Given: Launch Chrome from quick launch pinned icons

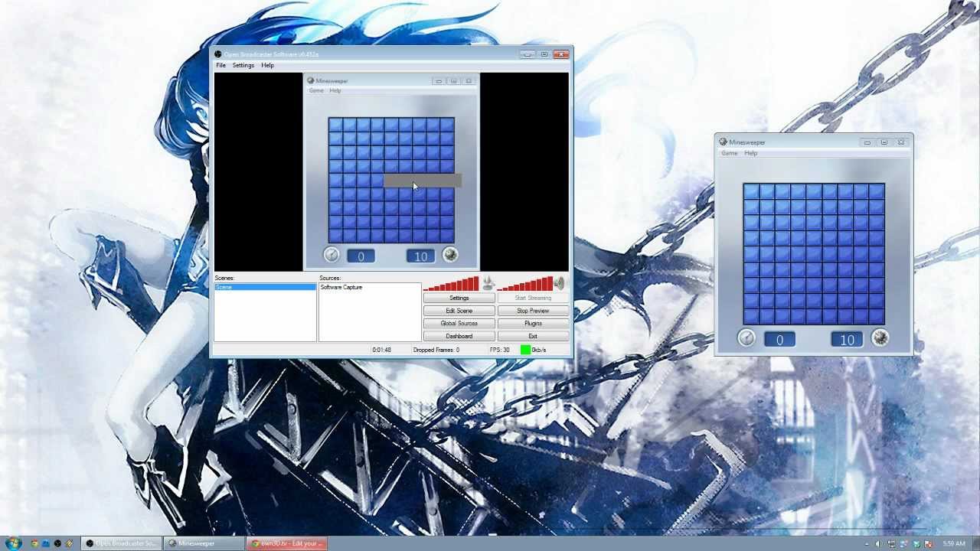Looking at the screenshot, I should click(x=34, y=543).
